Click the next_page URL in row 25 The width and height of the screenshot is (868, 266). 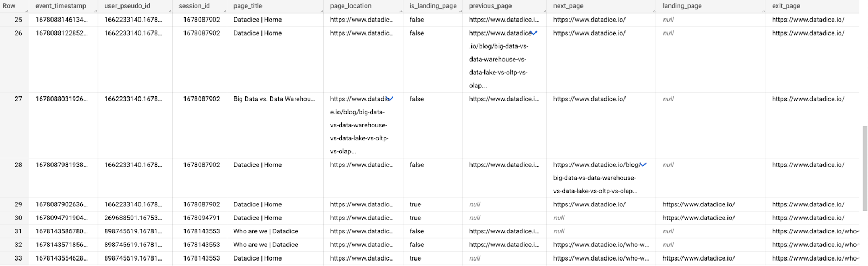589,20
